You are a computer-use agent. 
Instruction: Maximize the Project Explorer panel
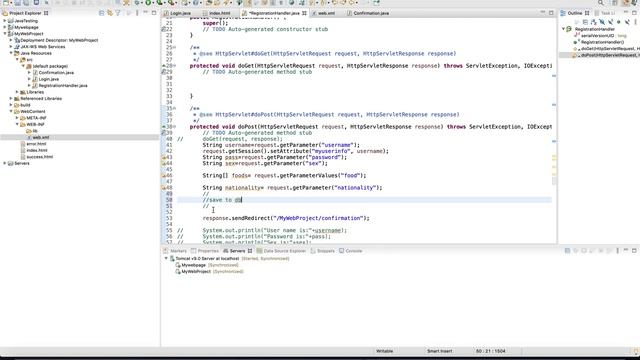point(154,13)
